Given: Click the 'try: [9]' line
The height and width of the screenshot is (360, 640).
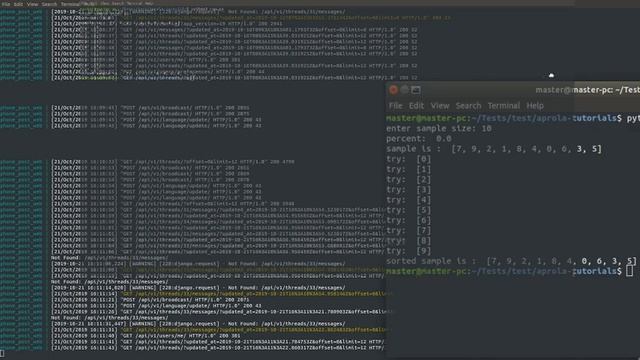Looking at the screenshot, I should (x=409, y=251).
